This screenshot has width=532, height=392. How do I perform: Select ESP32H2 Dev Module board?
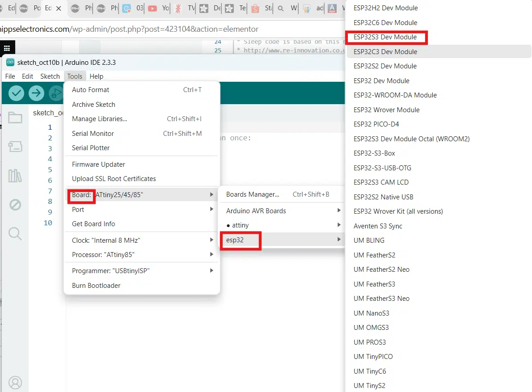click(x=439, y=8)
